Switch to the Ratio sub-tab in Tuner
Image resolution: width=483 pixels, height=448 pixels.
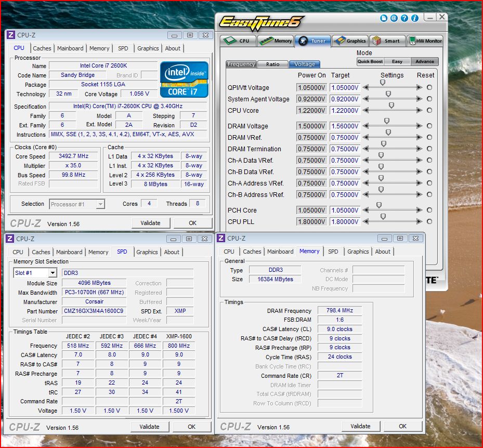point(272,64)
